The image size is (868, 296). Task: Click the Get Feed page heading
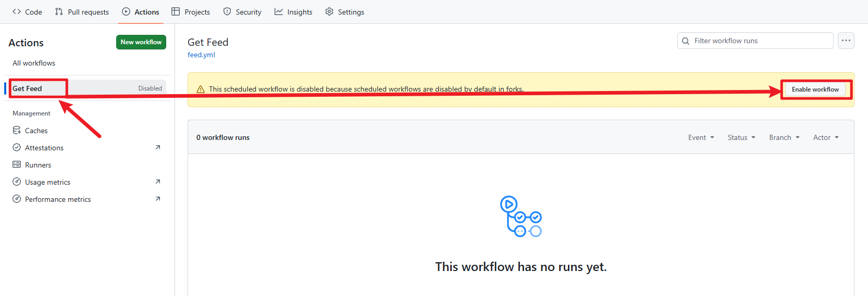(208, 42)
